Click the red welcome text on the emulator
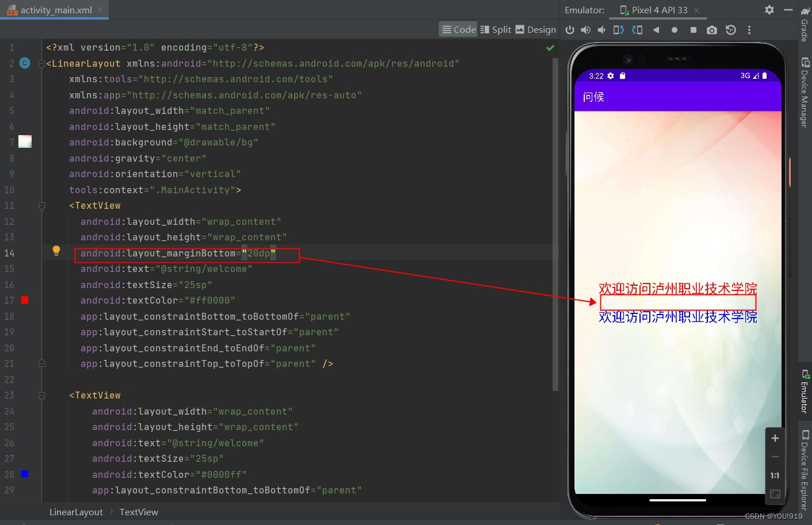812x525 pixels. click(x=677, y=288)
